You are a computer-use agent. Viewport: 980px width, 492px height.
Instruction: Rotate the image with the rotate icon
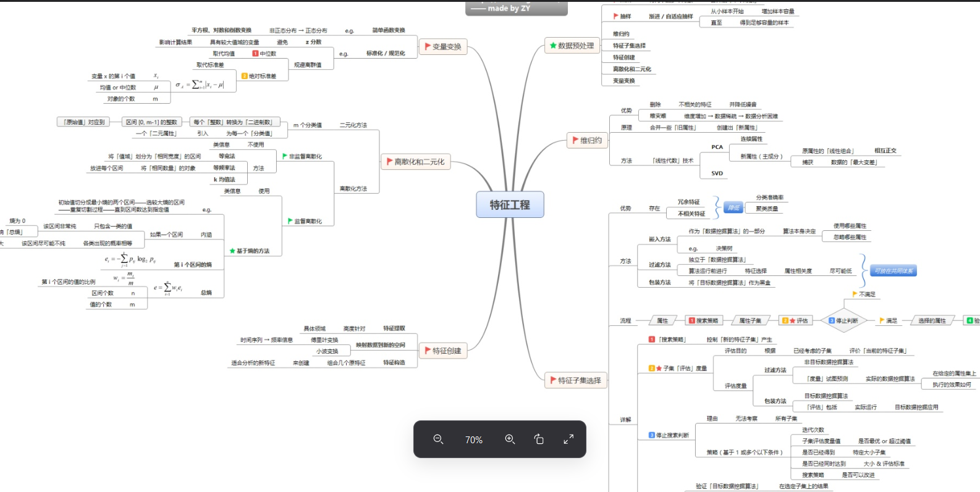click(539, 440)
